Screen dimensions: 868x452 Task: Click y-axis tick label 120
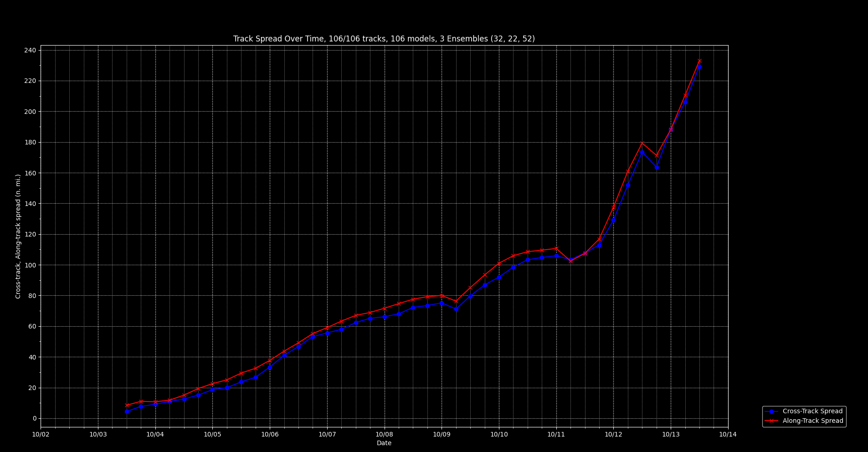pos(31,235)
